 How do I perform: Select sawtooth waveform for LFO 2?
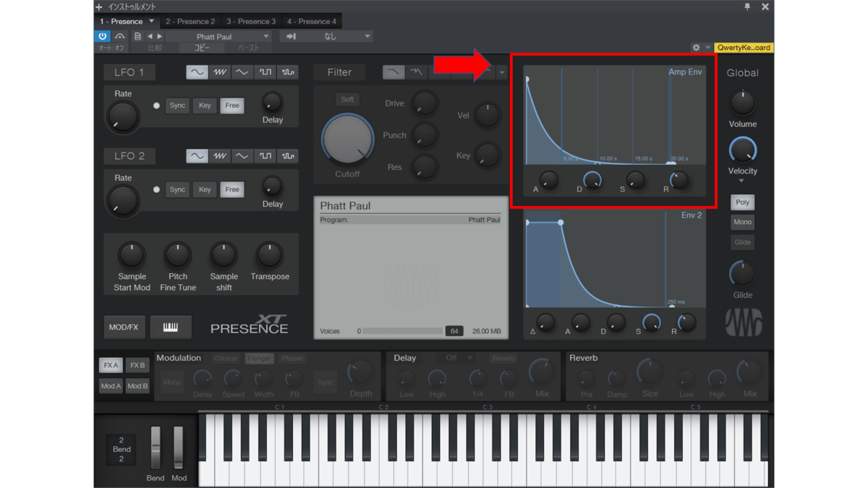click(x=219, y=156)
